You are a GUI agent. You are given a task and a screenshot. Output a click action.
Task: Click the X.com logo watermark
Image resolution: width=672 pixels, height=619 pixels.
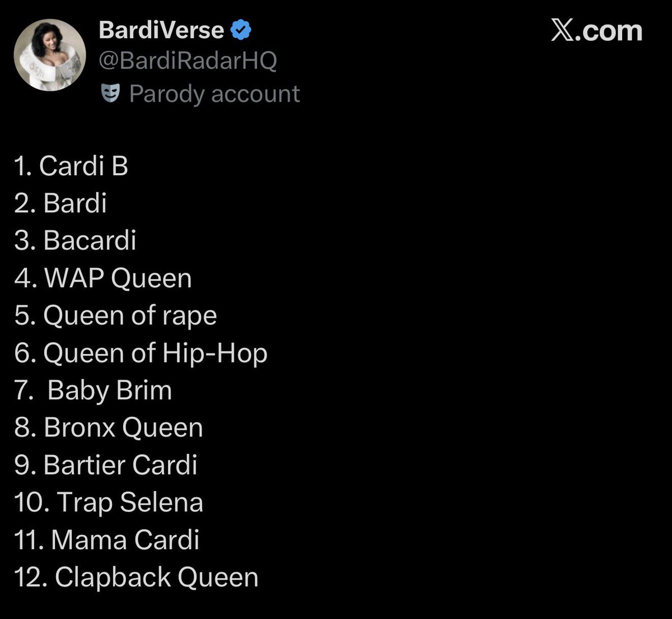coord(596,30)
